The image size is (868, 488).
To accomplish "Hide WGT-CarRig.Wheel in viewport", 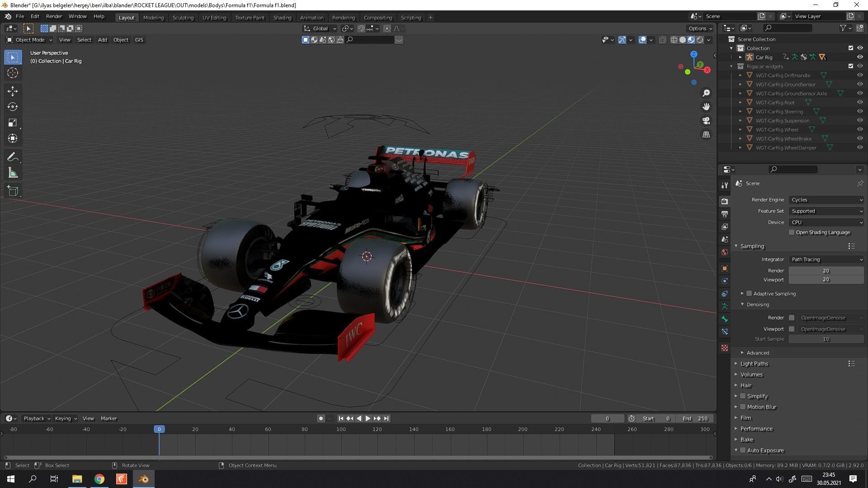I will point(860,130).
